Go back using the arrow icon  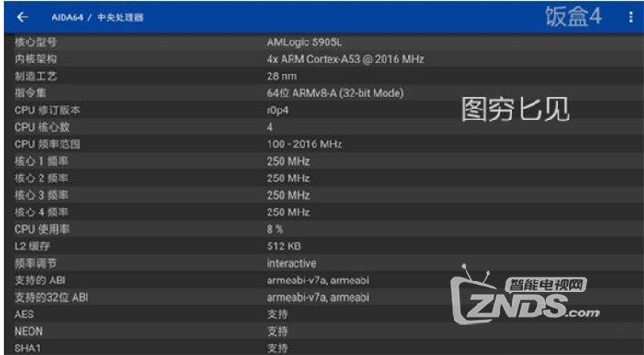pyautogui.click(x=22, y=17)
